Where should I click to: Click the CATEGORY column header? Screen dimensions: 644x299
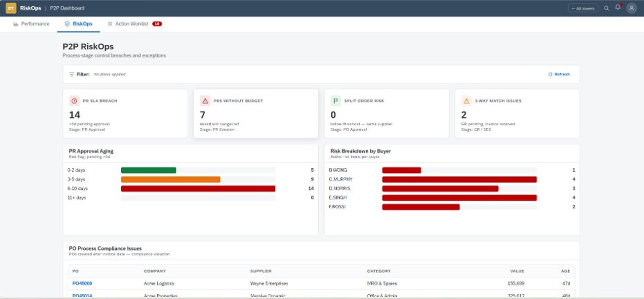(379, 271)
